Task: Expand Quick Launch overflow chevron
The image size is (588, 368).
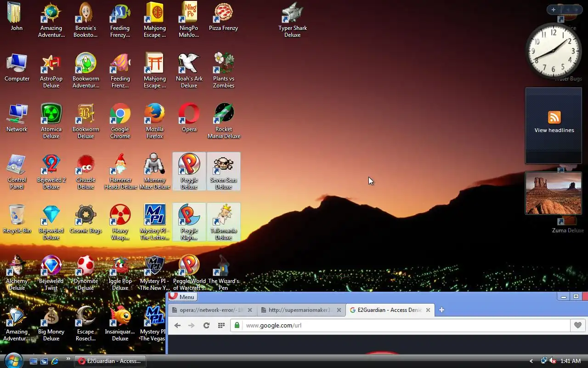Action: click(x=68, y=359)
